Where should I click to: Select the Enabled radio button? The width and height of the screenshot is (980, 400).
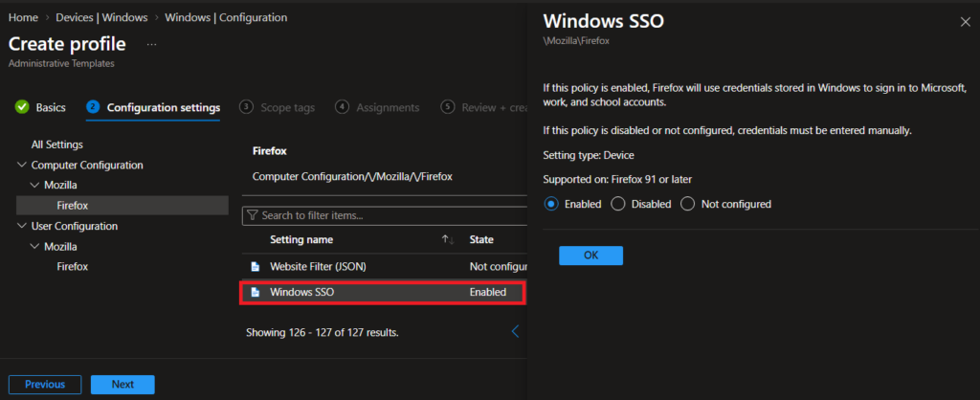point(550,204)
